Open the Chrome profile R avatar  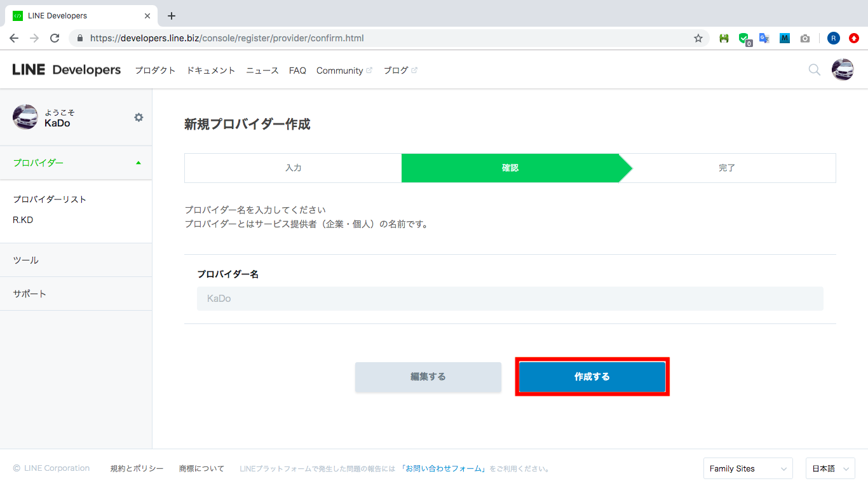click(x=834, y=38)
